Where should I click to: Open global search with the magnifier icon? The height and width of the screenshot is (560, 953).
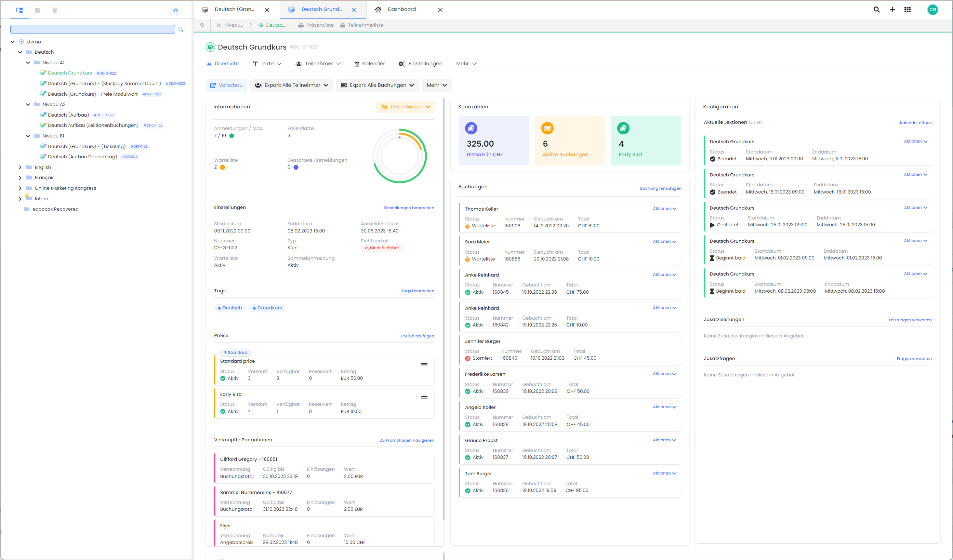click(x=876, y=10)
